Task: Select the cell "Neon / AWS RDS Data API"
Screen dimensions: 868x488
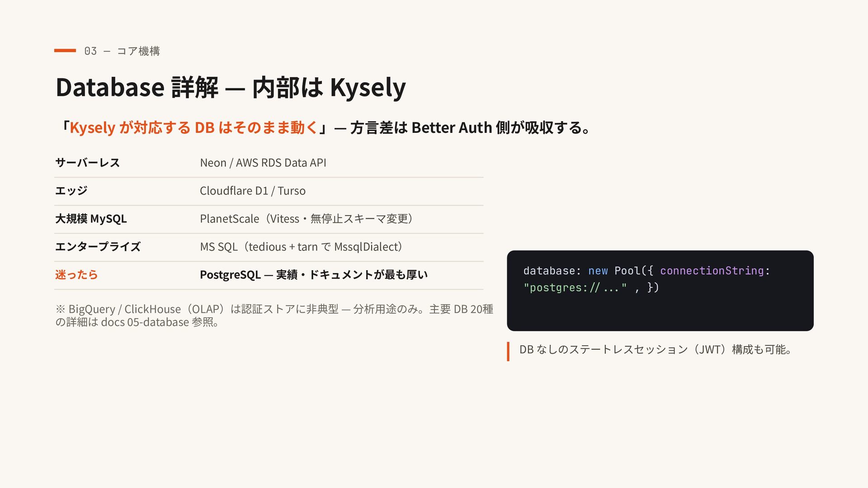Action: [x=263, y=163]
